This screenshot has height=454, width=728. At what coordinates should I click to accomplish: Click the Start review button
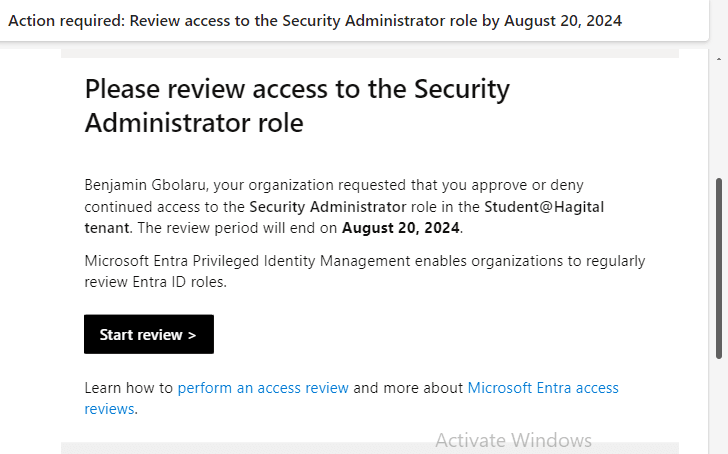tap(148, 335)
